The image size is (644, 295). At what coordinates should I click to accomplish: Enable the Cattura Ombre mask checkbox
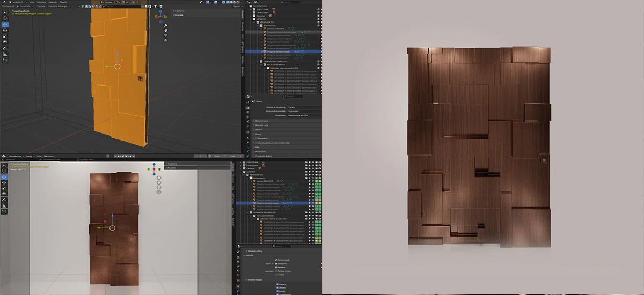point(276,271)
